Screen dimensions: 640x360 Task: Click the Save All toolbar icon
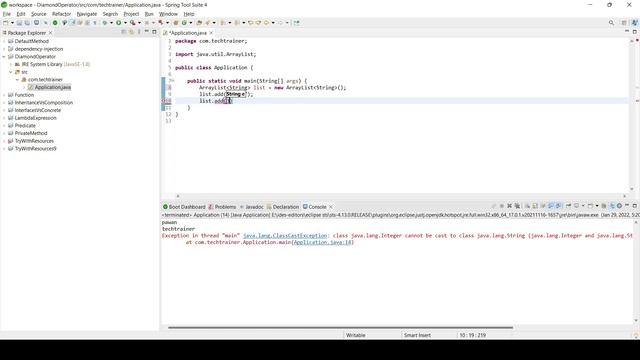click(27, 23)
